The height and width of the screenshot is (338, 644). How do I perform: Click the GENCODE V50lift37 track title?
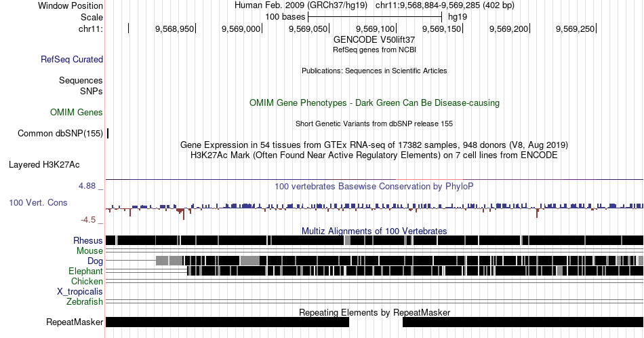click(374, 39)
